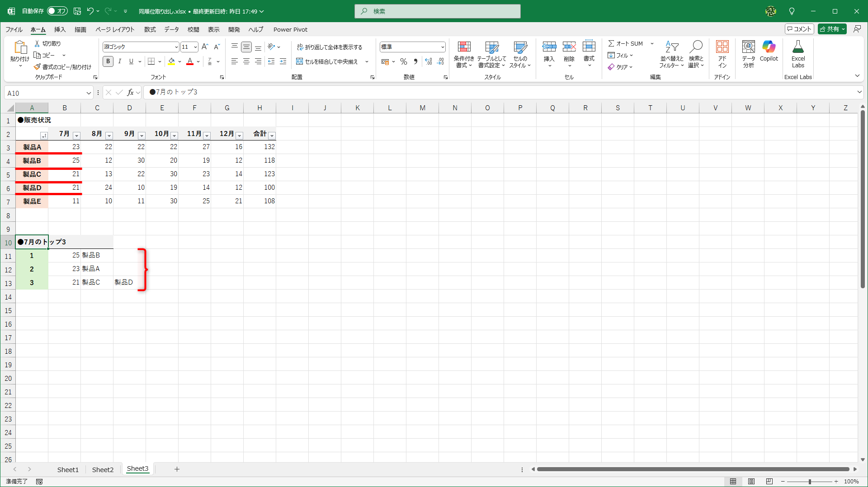
Task: Open the Add-ins icon
Action: [x=722, y=47]
